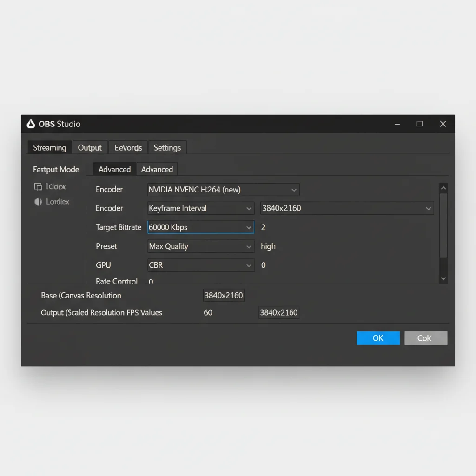Select the 1cioox sidebar icon
The height and width of the screenshot is (476, 476).
point(38,187)
